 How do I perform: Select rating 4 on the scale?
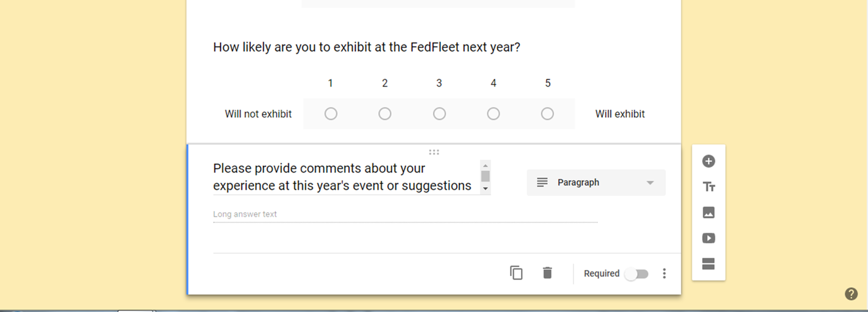click(493, 114)
